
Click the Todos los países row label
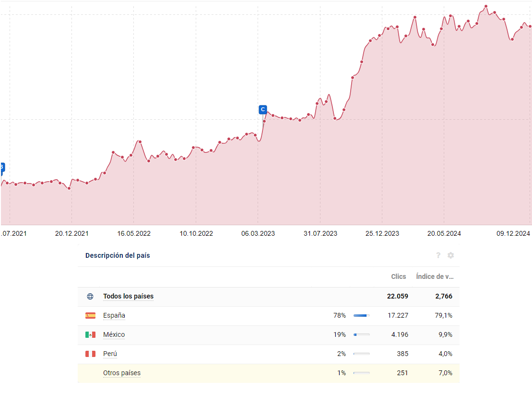[128, 296]
